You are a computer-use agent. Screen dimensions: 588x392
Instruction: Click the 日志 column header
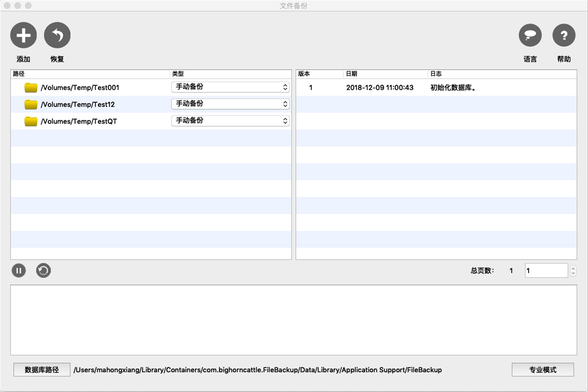(502, 74)
